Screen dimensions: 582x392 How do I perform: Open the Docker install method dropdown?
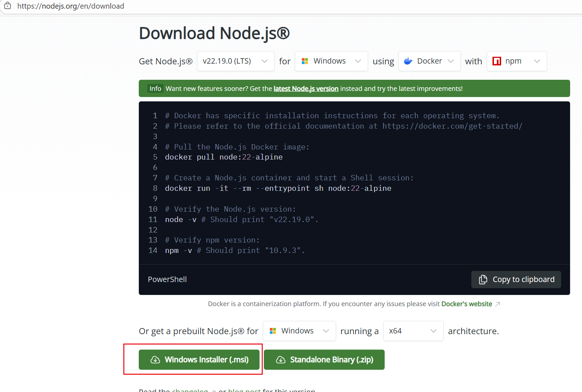[429, 61]
